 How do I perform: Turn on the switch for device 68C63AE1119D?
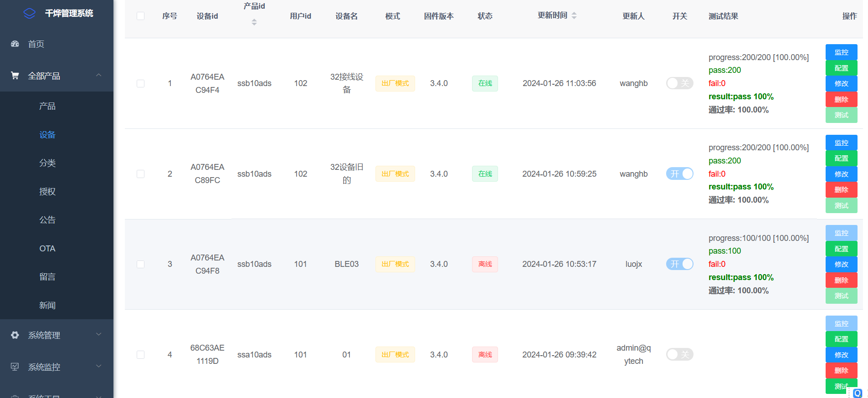point(680,354)
